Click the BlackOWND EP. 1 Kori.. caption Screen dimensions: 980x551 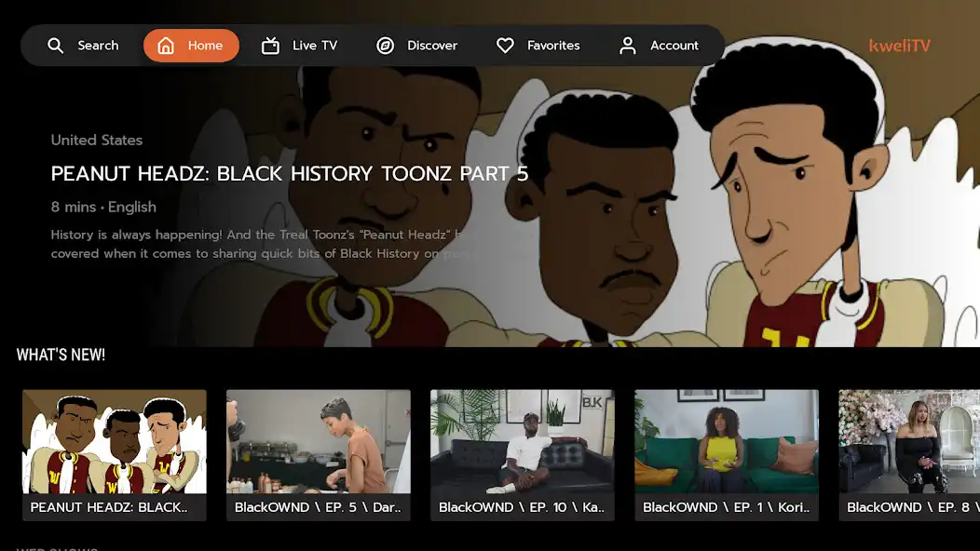[727, 507]
